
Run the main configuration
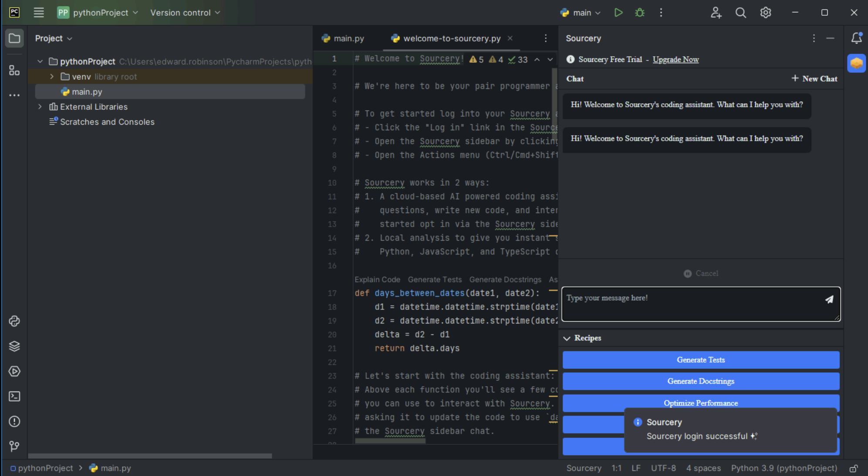point(618,13)
